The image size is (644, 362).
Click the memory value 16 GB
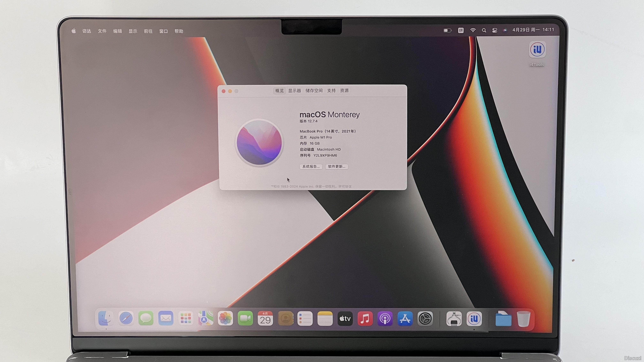pyautogui.click(x=314, y=143)
